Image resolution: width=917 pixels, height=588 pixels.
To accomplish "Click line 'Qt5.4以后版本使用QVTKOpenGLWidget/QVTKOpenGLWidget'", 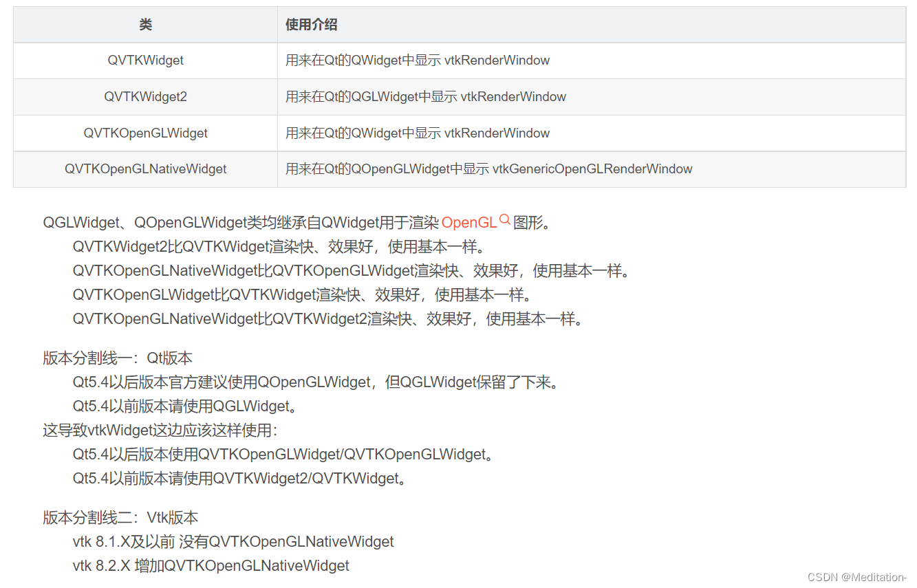I will pos(283,455).
